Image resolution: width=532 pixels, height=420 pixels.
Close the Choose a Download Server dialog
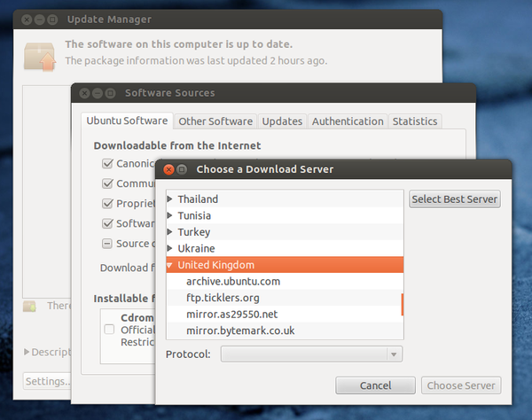[x=168, y=169]
